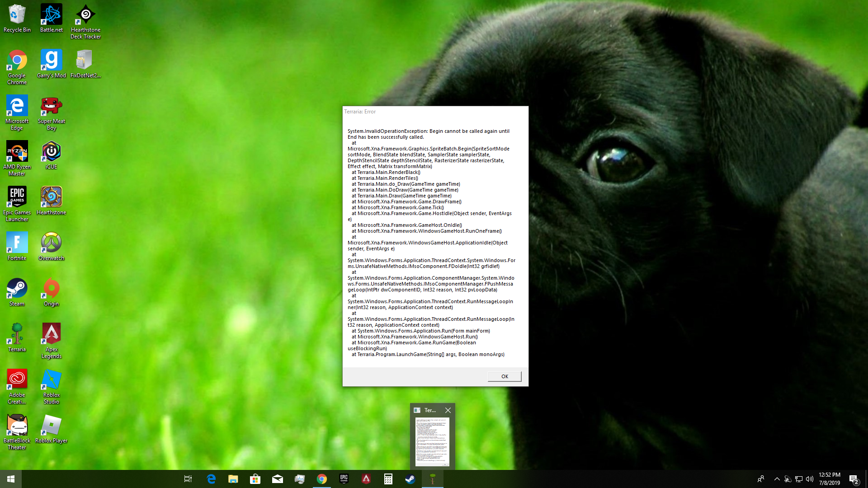Open Apex Legends from the taskbar

click(x=366, y=479)
